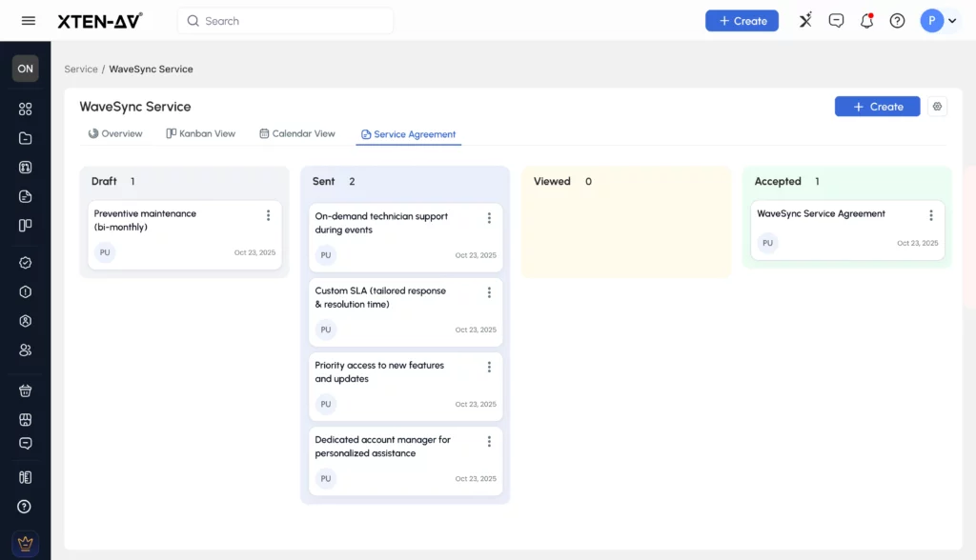Select the Service Agreement tab
Screen dimensions: 976x560
[x=408, y=134]
